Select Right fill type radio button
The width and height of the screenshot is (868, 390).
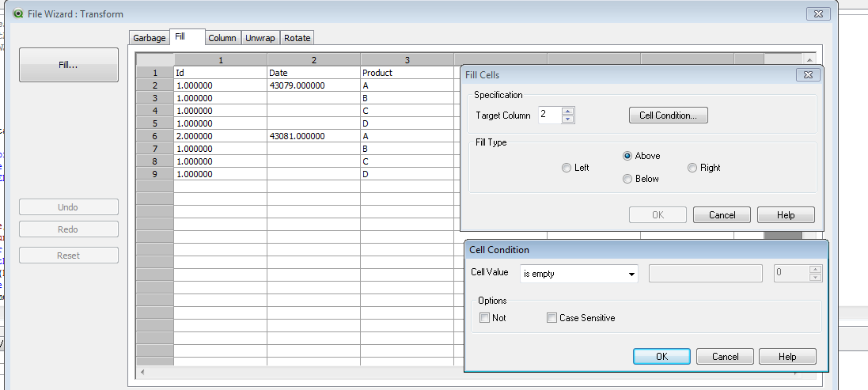tap(692, 168)
